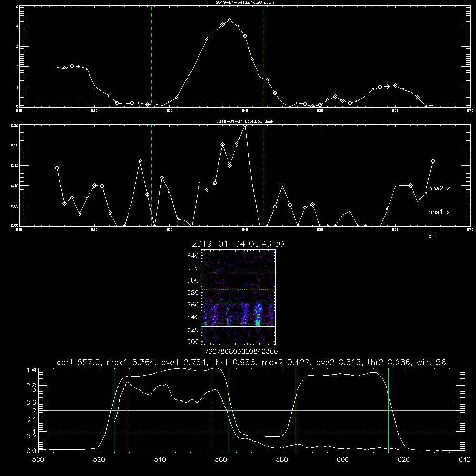Click the 'ave2 0.315' statistic
The width and height of the screenshot is (476, 476).
point(339,362)
